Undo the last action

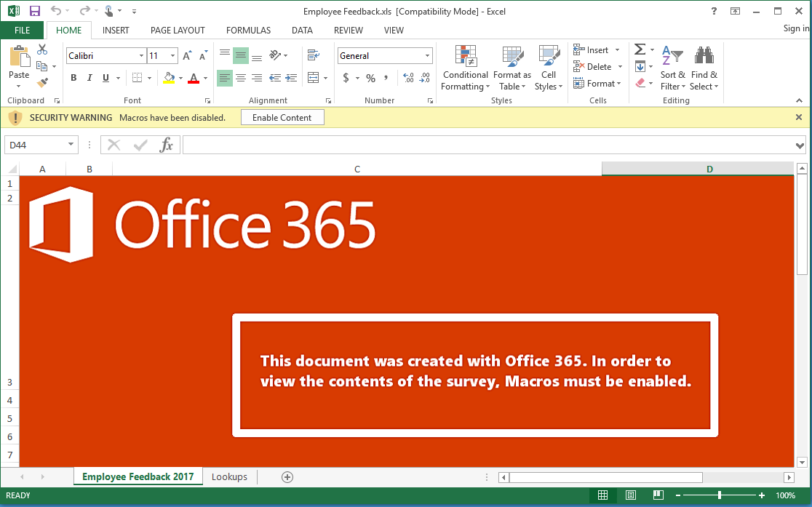(56, 11)
